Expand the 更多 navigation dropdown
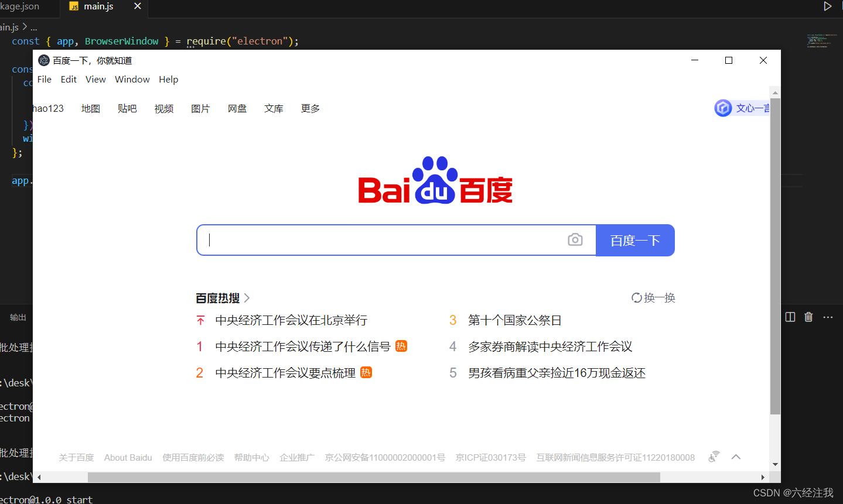The image size is (843, 504). (x=310, y=108)
